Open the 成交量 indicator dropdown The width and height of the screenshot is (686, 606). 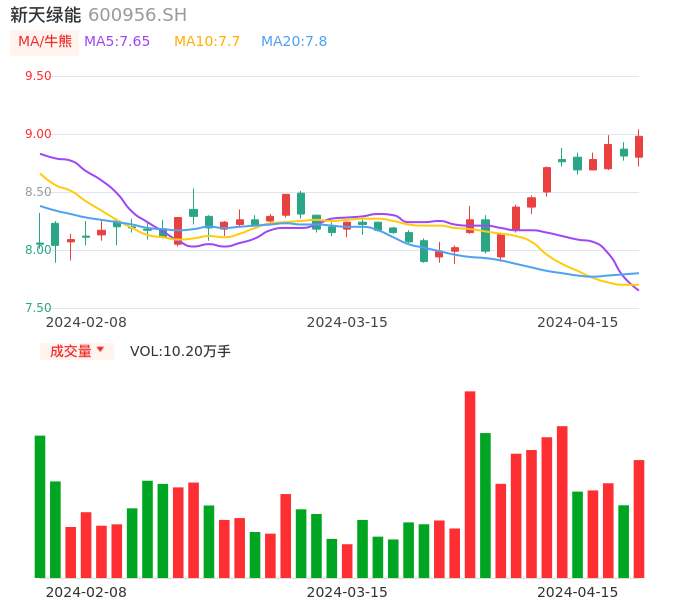coord(77,351)
